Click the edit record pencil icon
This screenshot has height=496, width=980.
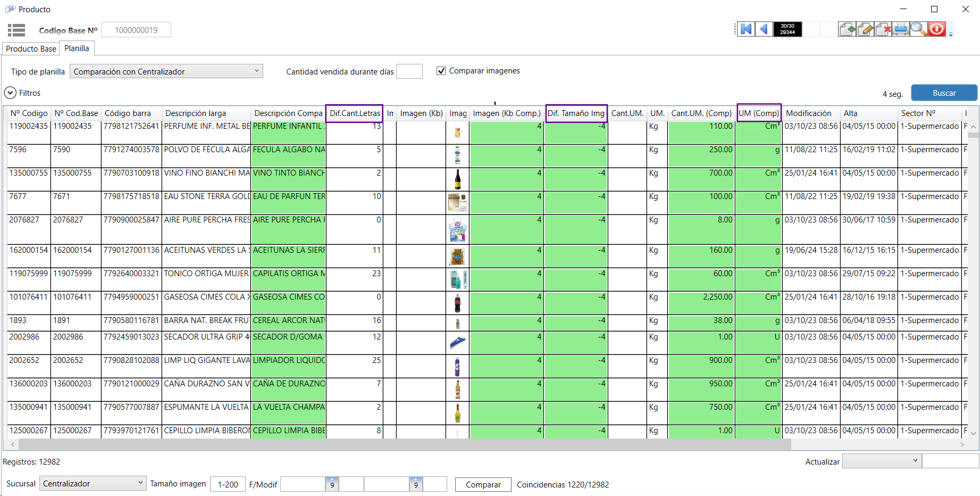pos(865,29)
